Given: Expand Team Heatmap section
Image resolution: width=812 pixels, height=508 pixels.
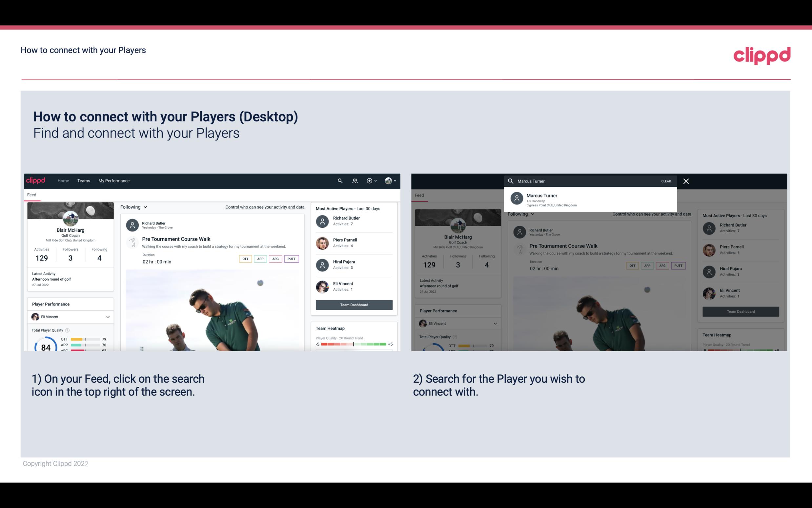Looking at the screenshot, I should pos(330,328).
